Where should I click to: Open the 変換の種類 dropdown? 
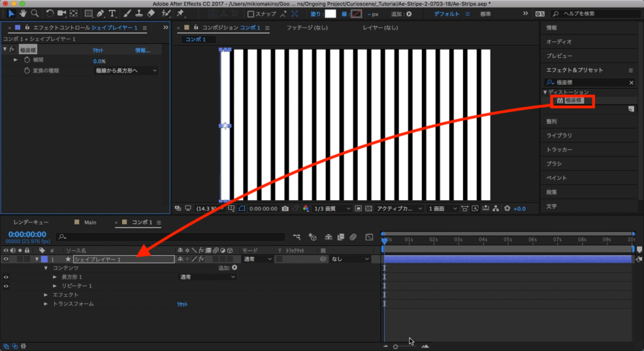point(126,71)
